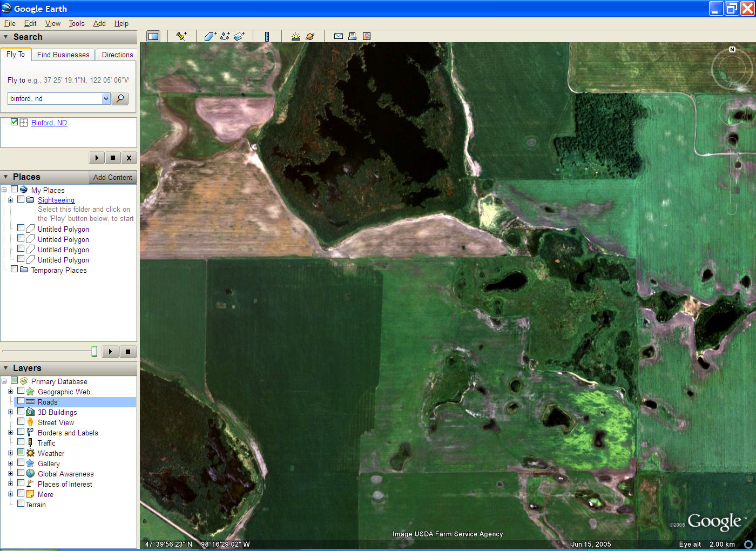The image size is (756, 551).
Task: Toggle the sidebar visibility icon
Action: pyautogui.click(x=153, y=36)
